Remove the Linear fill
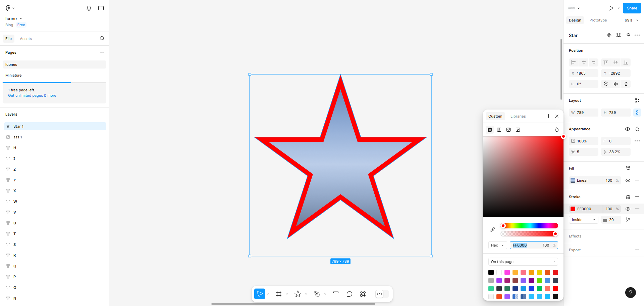The width and height of the screenshot is (644, 306). (637, 180)
